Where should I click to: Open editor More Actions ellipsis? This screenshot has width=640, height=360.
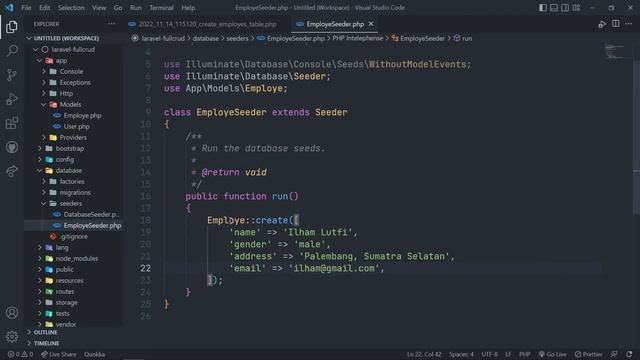click(629, 24)
